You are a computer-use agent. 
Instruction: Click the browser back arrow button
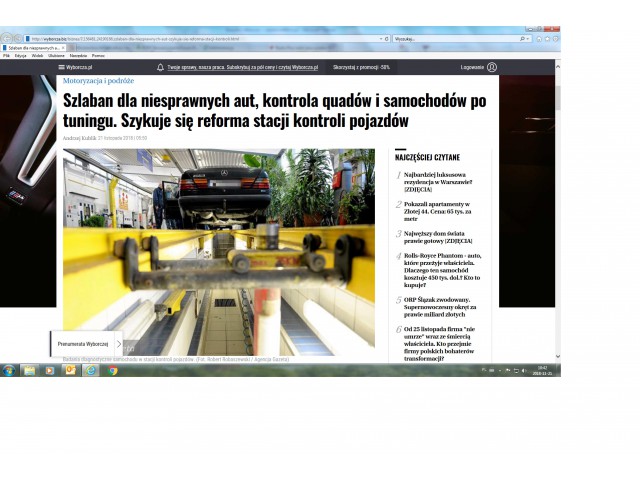[x=6, y=38]
